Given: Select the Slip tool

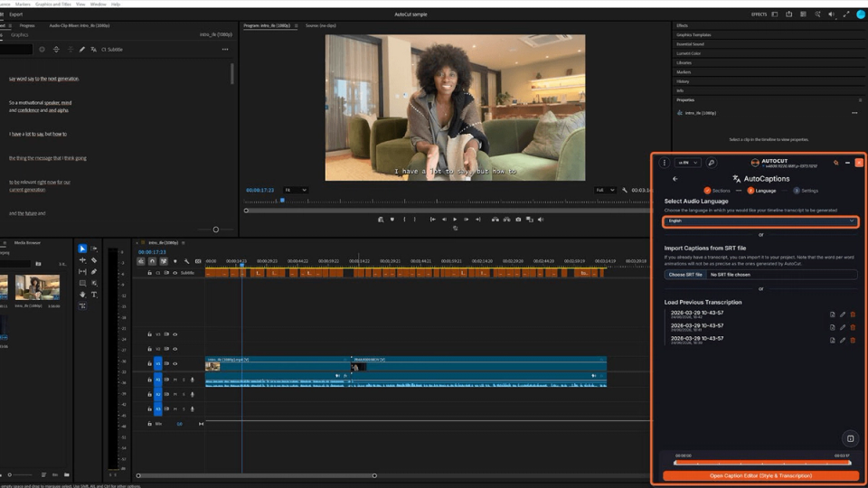Looking at the screenshot, I should click(x=82, y=272).
